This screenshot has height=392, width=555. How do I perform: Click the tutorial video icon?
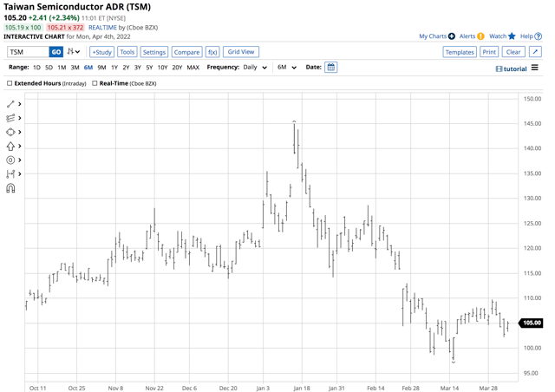[x=499, y=69]
